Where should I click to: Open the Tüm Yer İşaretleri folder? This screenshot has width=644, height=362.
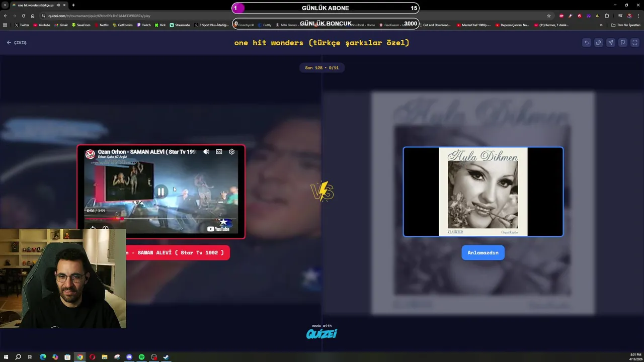click(x=626, y=25)
